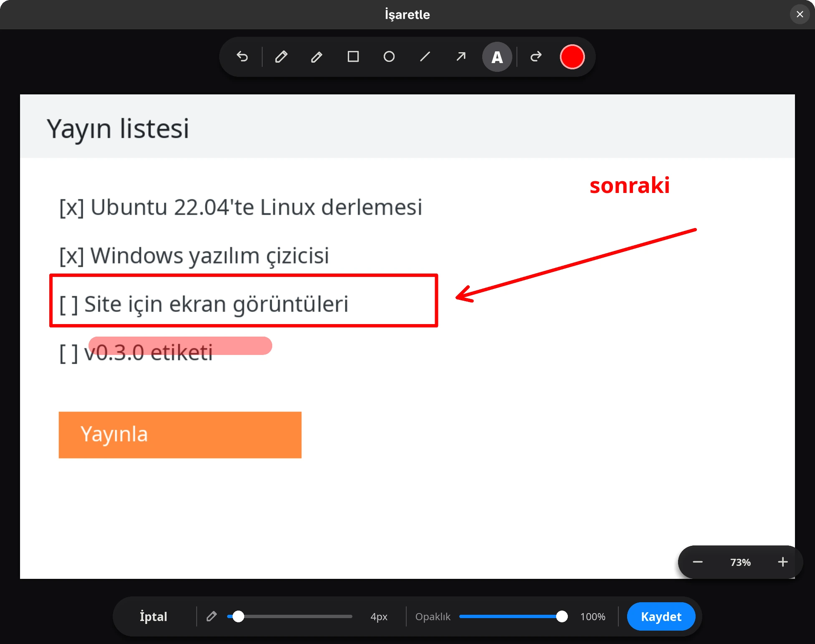Click the 73% zoom level
The height and width of the screenshot is (644, 815).
pyautogui.click(x=740, y=563)
